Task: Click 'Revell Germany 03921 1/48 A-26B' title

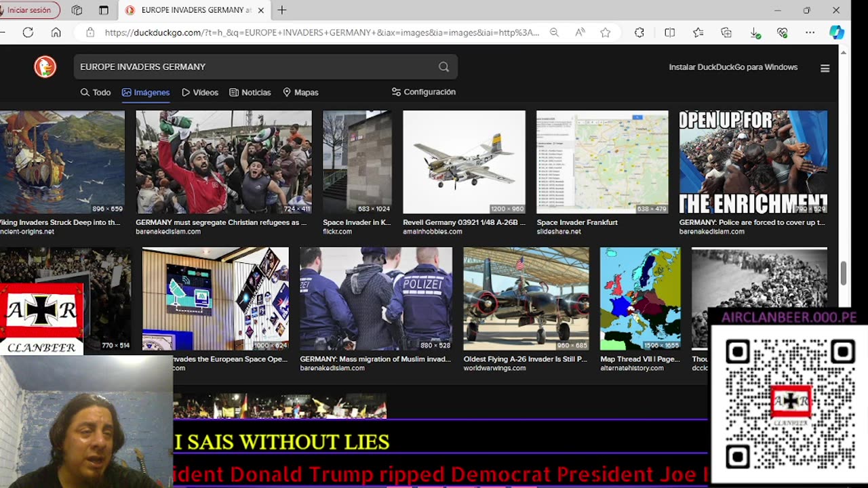Action: (465, 222)
